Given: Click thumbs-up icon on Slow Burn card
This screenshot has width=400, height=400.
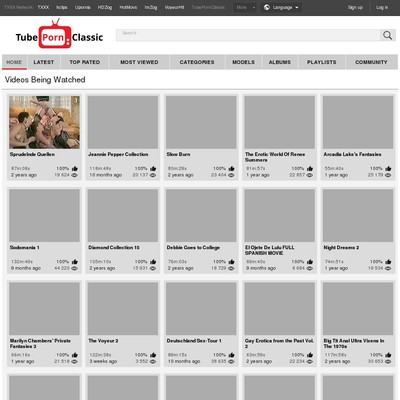Looking at the screenshot, I should [231, 169].
